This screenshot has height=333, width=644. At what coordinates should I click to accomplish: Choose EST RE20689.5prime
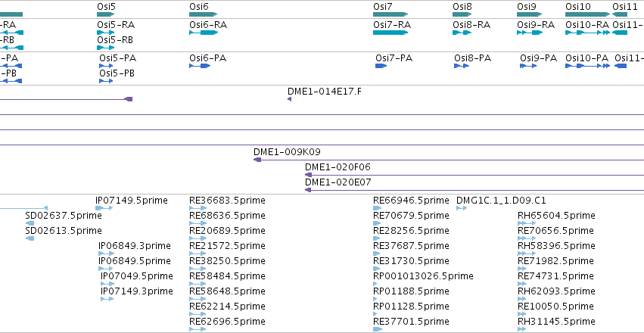[x=198, y=238]
